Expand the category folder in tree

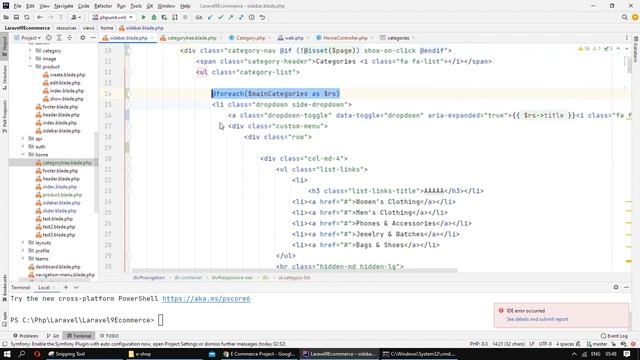(x=30, y=51)
